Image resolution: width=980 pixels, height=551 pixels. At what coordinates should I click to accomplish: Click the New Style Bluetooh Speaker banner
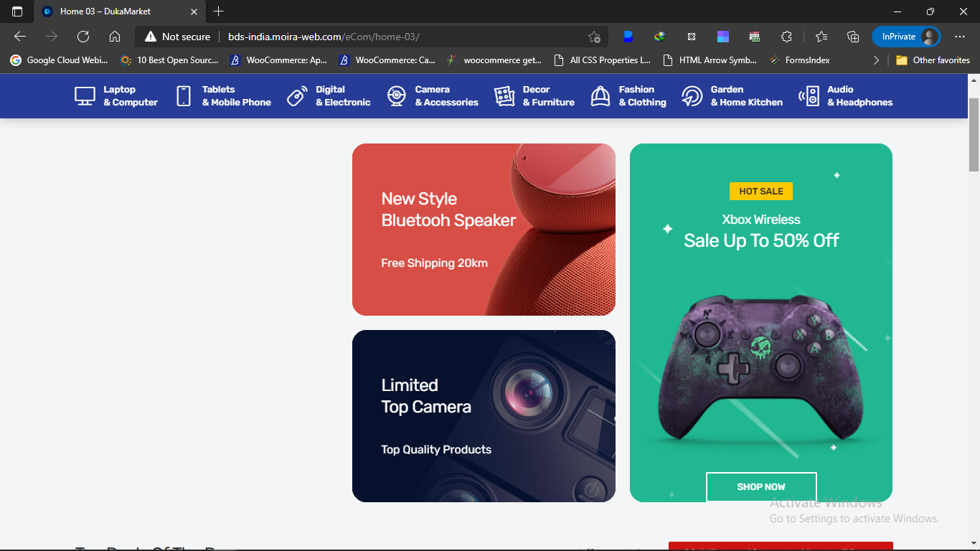tap(484, 230)
